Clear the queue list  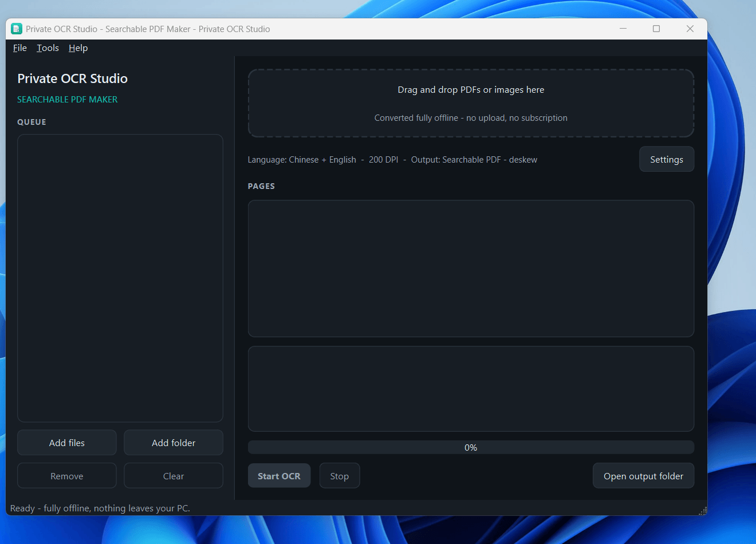click(x=174, y=476)
